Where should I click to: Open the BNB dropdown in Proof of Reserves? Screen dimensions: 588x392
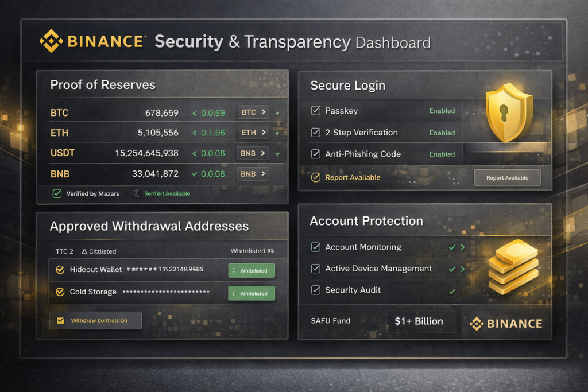coord(253,174)
